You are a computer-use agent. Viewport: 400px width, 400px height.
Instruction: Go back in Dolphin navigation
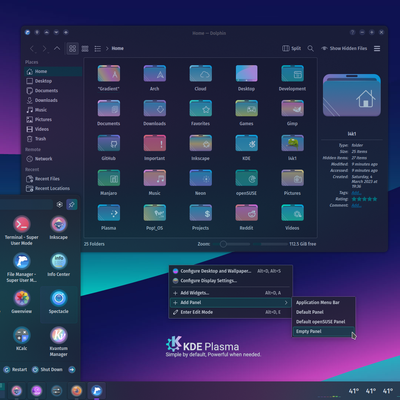coord(32,49)
